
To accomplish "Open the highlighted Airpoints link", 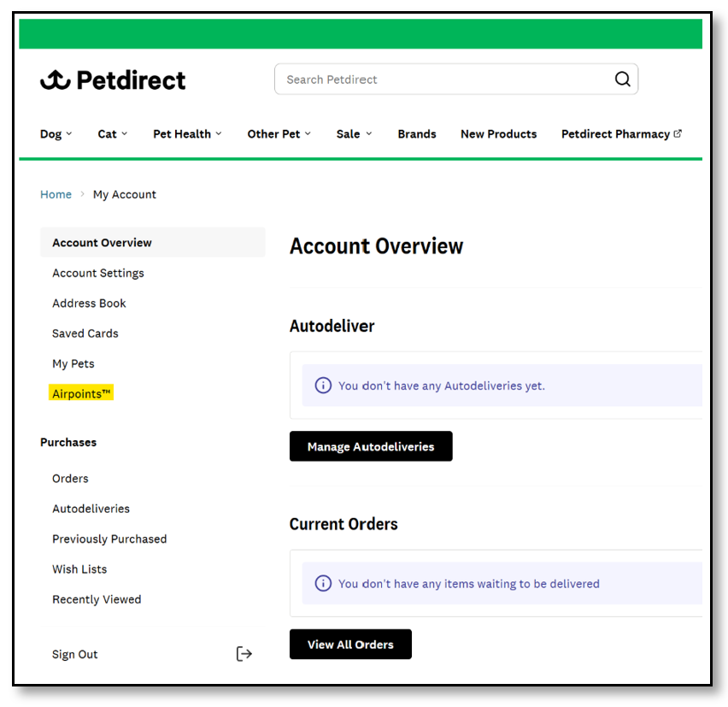I will pyautogui.click(x=81, y=393).
